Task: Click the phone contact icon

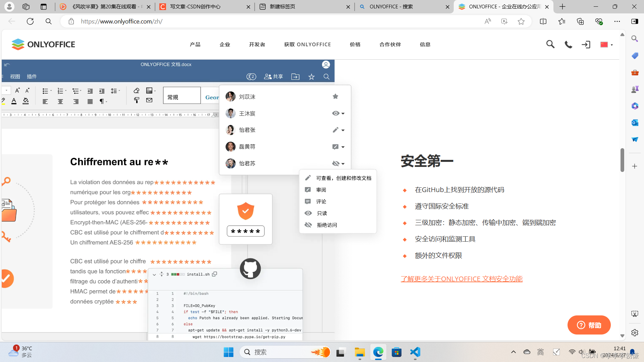Action: (568, 45)
